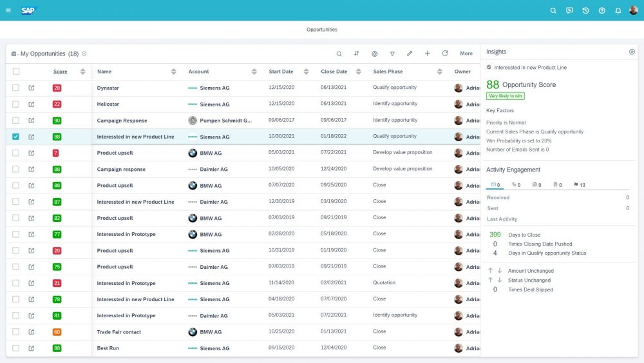Sort by the Sales Phase column arrows
The height and width of the screenshot is (363, 644).
[439, 72]
